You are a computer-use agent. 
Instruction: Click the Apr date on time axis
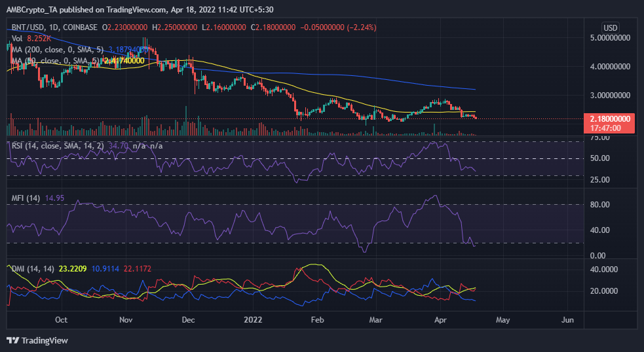pyautogui.click(x=440, y=319)
